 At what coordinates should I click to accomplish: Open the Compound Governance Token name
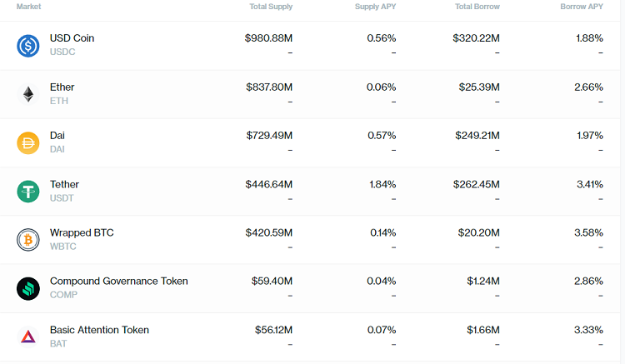click(x=119, y=281)
